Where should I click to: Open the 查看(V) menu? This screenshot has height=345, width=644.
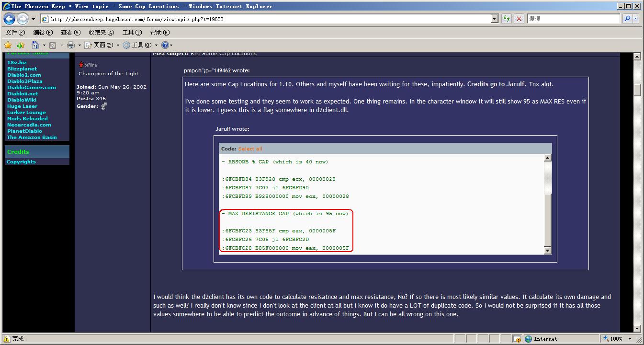[70, 33]
